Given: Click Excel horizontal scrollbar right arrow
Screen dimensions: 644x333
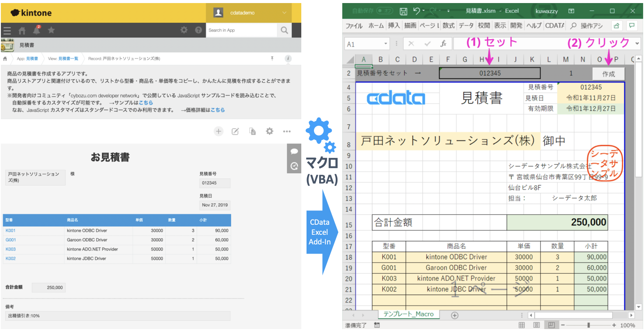Looking at the screenshot, I should coord(631,315).
